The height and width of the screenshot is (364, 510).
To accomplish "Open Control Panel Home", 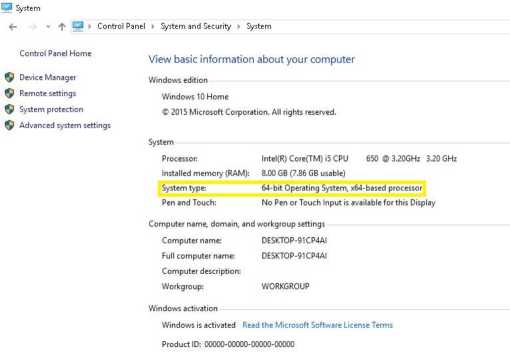I will coord(55,53).
